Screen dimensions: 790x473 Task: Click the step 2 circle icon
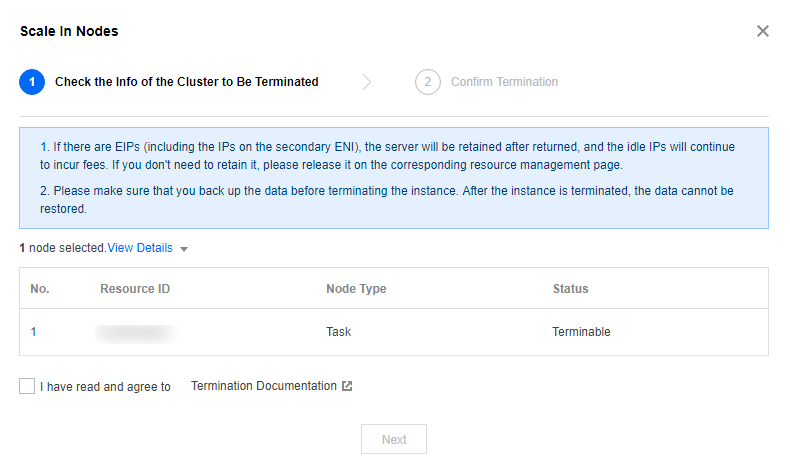[x=428, y=82]
